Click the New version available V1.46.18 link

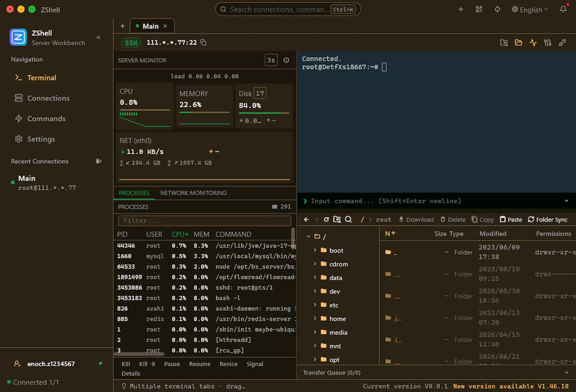click(x=511, y=386)
